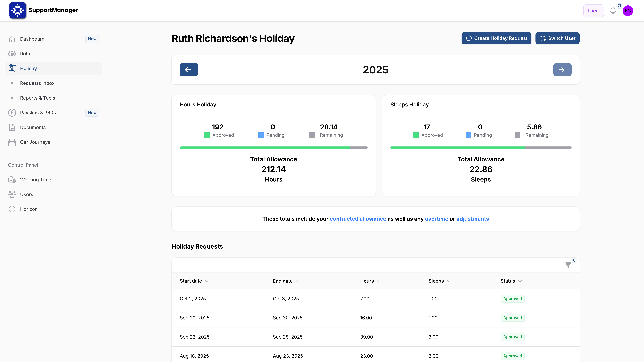Click the Users group icon
Image resolution: width=644 pixels, height=362 pixels.
click(12, 194)
